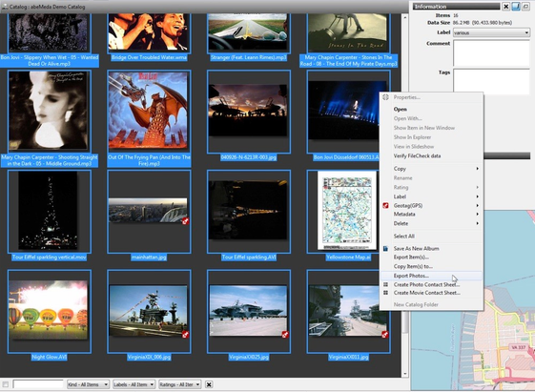Click the manhattan.jpg filename label

tap(149, 257)
